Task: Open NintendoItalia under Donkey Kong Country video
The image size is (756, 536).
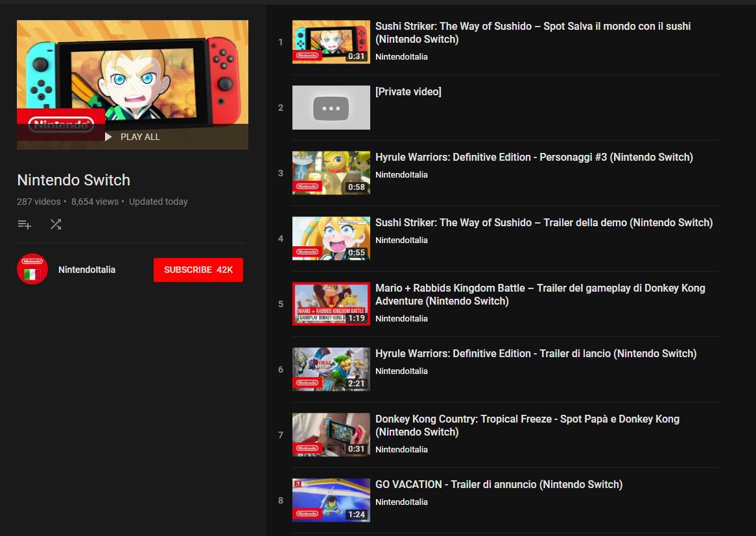Action: pyautogui.click(x=401, y=450)
